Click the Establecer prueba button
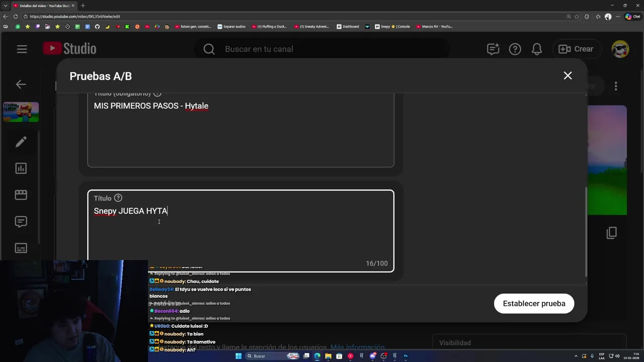The image size is (644, 362). click(534, 304)
